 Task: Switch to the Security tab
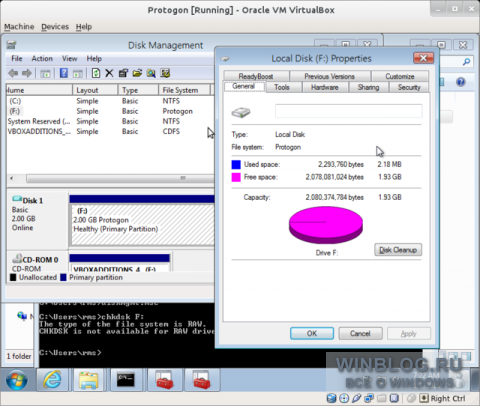[x=409, y=87]
